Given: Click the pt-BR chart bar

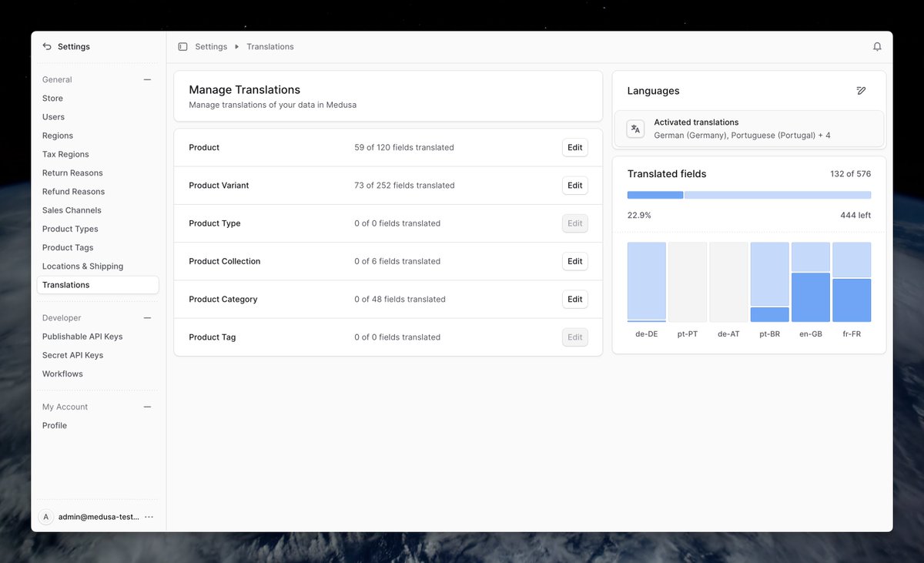Looking at the screenshot, I should coord(770,282).
